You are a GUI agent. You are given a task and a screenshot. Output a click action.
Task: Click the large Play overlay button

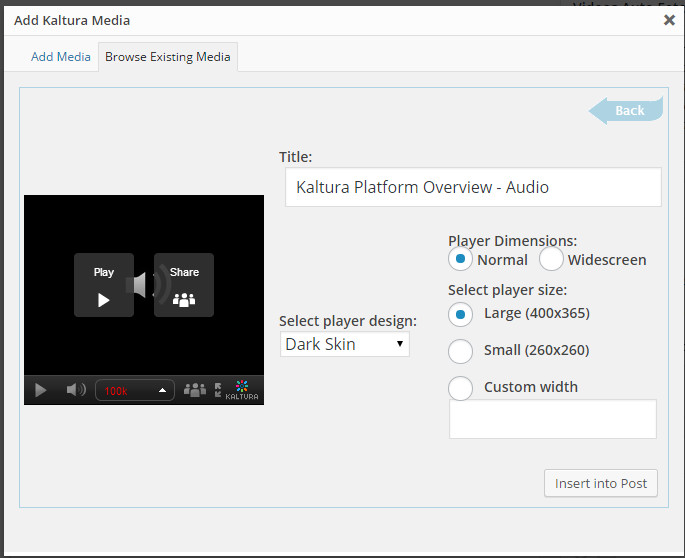pyautogui.click(x=104, y=285)
